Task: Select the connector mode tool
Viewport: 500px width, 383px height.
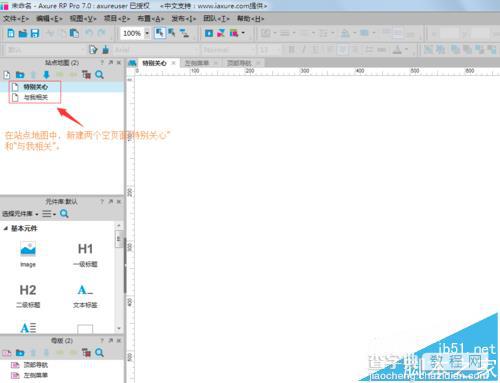Action: pos(184,33)
